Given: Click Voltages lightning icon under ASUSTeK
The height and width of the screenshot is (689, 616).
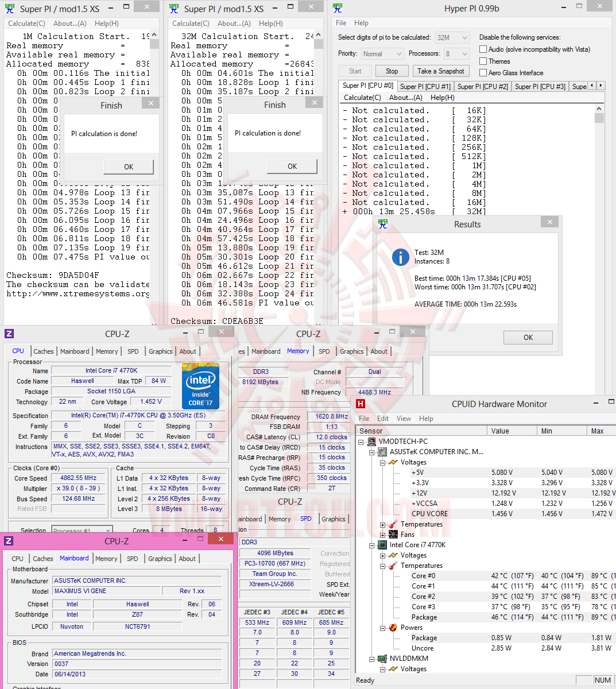Looking at the screenshot, I should [x=393, y=462].
